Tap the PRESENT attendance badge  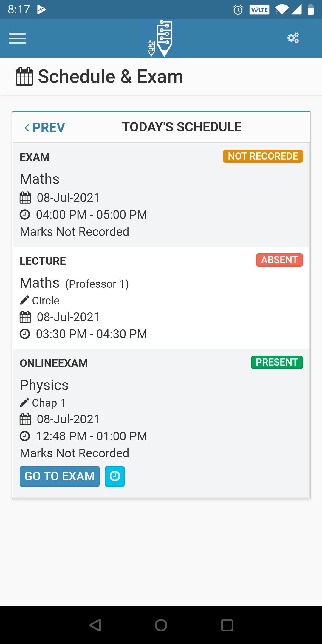(277, 362)
